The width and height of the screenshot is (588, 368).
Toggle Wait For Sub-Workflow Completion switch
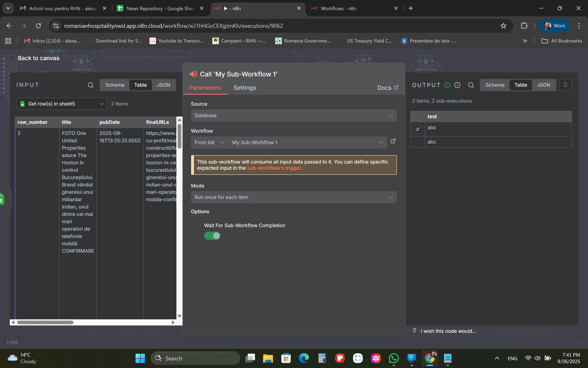point(212,236)
